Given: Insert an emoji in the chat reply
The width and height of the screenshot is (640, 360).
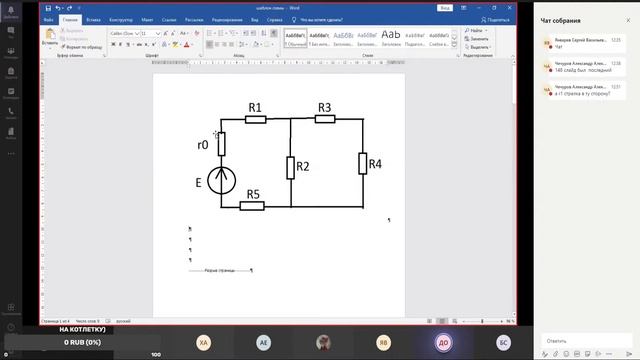Looking at the screenshot, I should point(566,354).
